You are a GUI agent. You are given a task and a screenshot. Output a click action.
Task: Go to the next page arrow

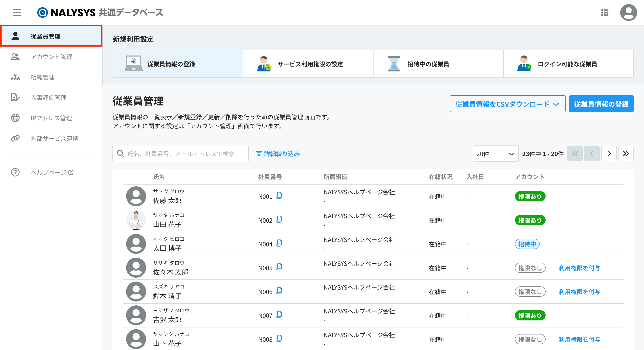tap(609, 154)
